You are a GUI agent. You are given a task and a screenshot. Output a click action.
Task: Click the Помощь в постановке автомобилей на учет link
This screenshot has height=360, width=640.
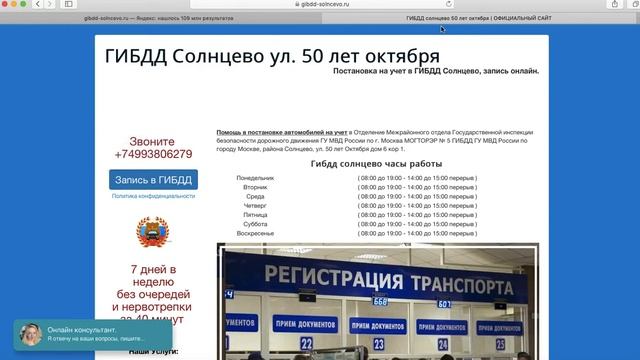[x=282, y=132]
